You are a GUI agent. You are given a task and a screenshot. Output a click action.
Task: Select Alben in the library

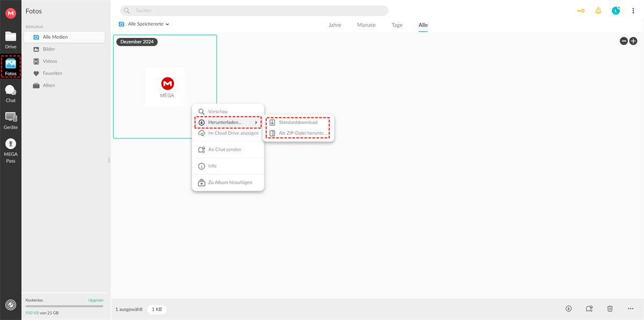tap(64, 85)
